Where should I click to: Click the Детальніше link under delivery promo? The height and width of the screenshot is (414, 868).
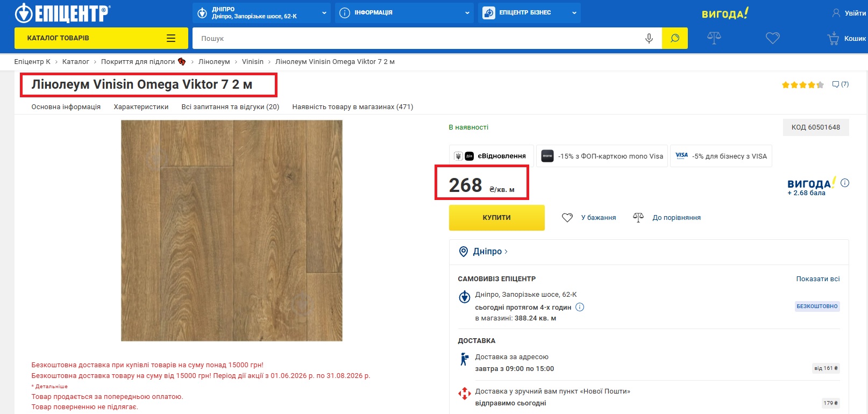[x=51, y=387]
